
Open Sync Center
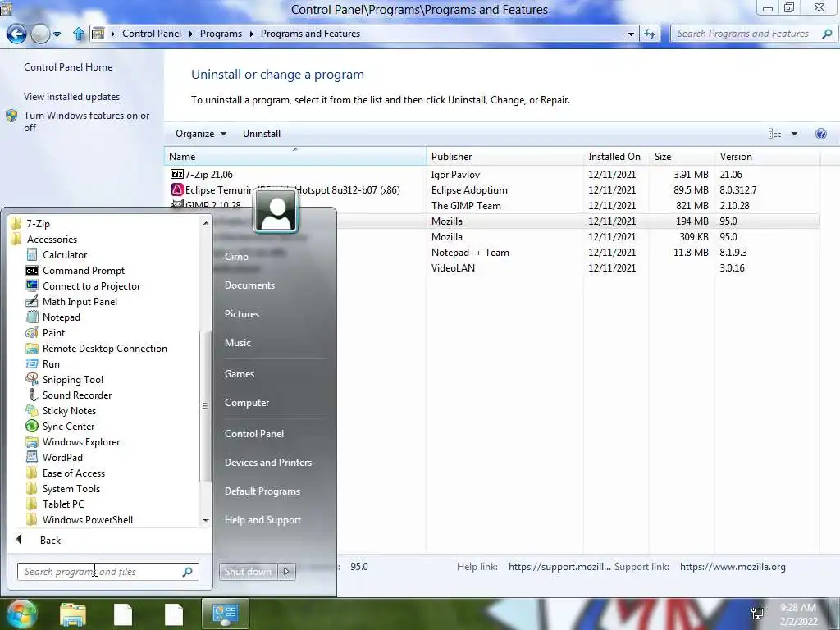[68, 427]
